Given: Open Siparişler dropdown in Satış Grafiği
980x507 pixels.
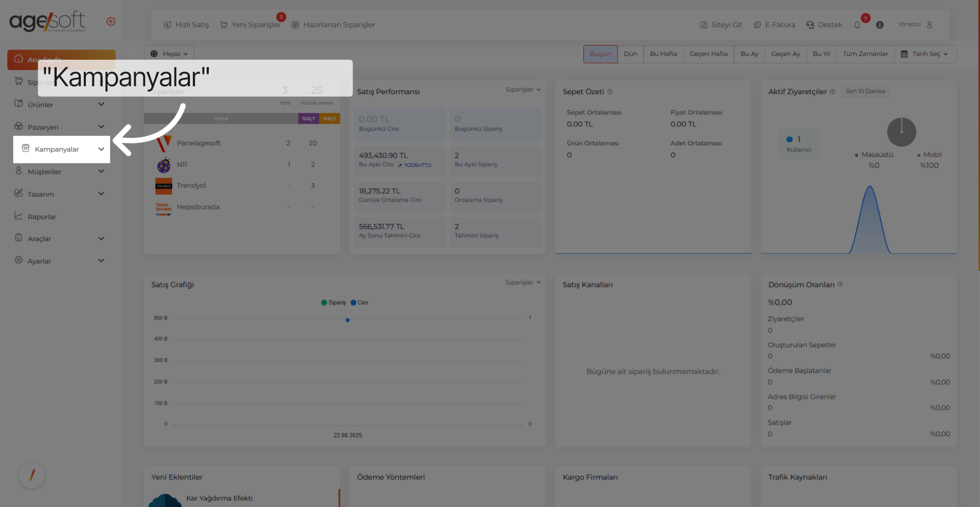Looking at the screenshot, I should (x=523, y=282).
